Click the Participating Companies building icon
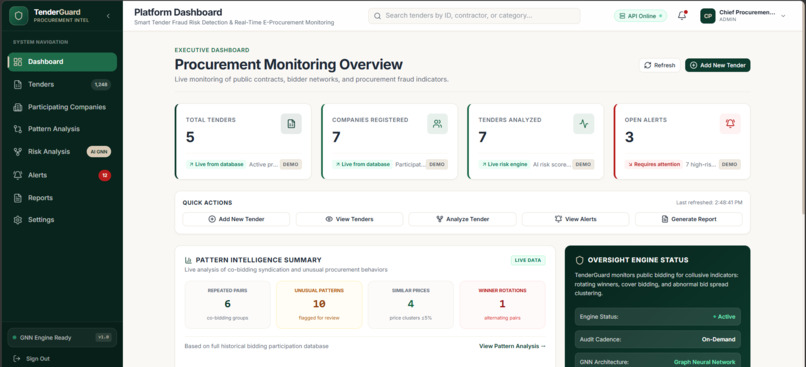 [x=18, y=107]
